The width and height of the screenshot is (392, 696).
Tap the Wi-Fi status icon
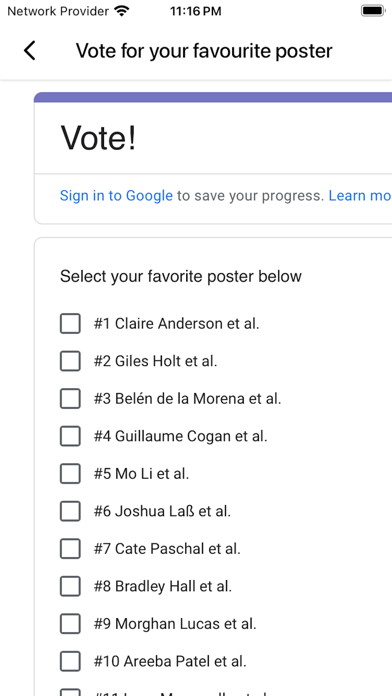[x=121, y=11]
